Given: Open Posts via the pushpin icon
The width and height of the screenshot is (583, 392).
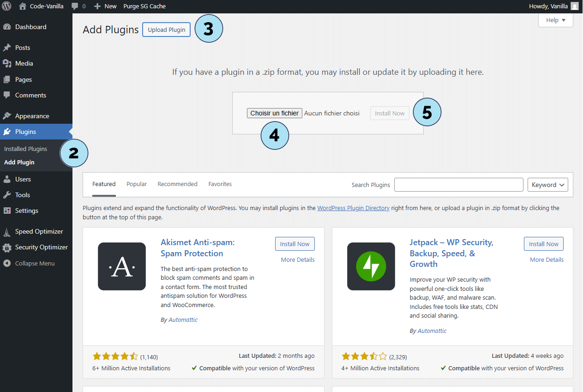Looking at the screenshot, I should pos(7,48).
